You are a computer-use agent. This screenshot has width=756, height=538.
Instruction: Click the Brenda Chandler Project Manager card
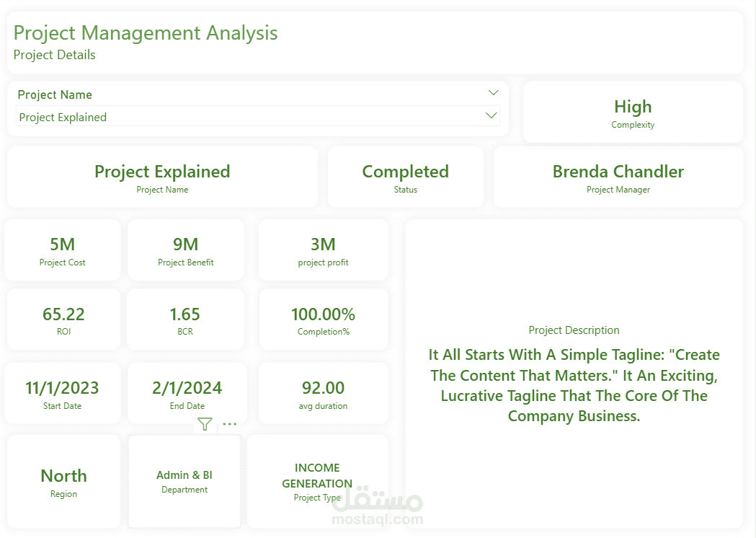click(x=618, y=177)
